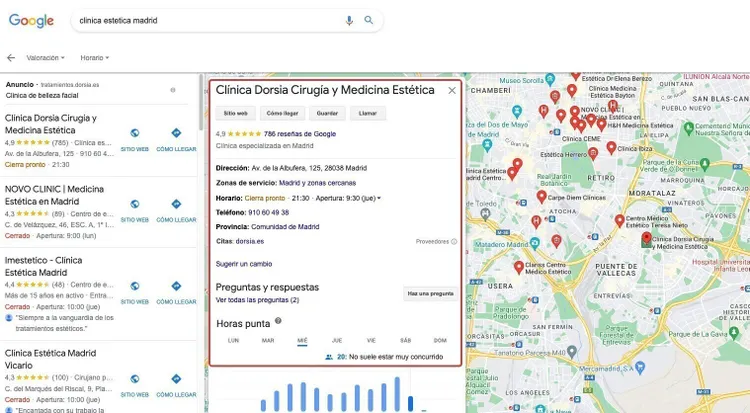Start voice search with microphone icon
Image resolution: width=750 pixels, height=413 pixels.
(349, 21)
